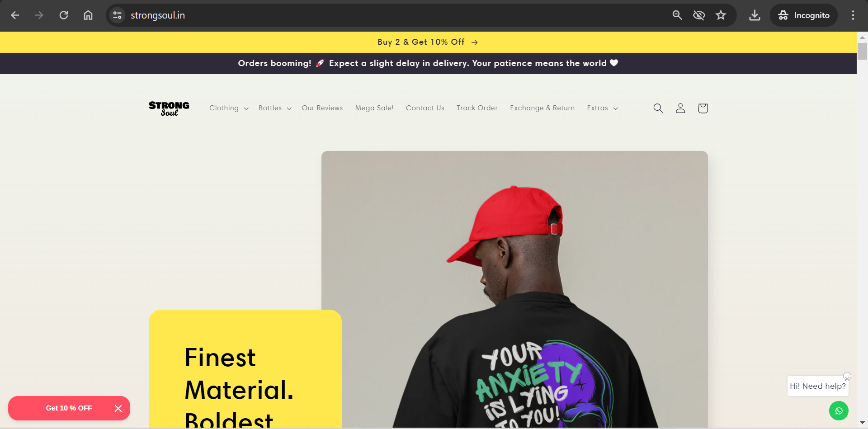
Task: Open the Track Order menu item
Action: (477, 108)
